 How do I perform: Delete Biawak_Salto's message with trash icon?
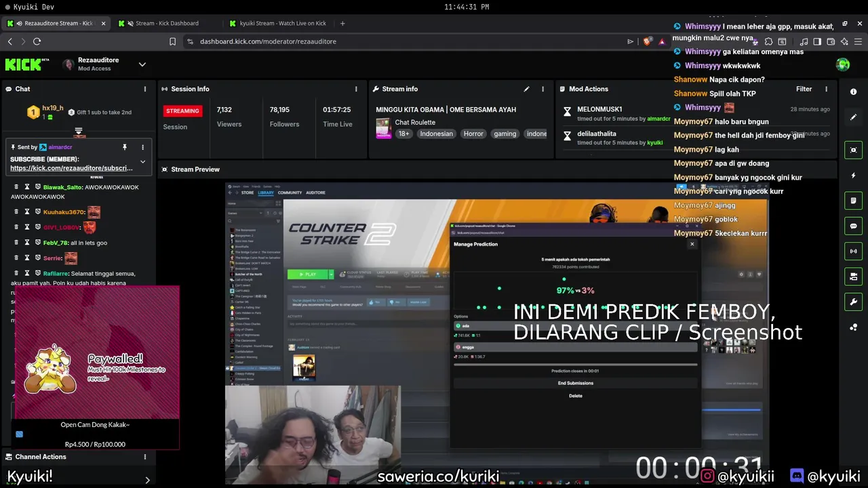coord(16,186)
